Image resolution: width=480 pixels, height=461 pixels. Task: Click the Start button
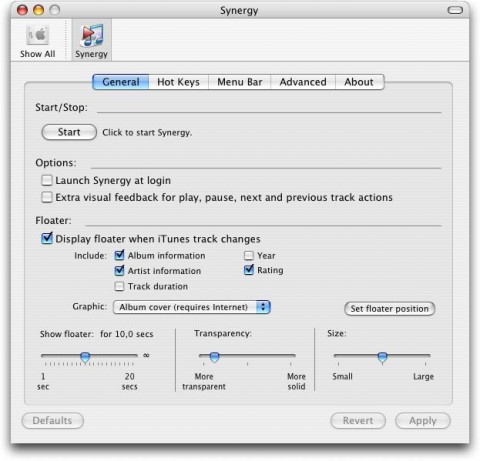69,132
